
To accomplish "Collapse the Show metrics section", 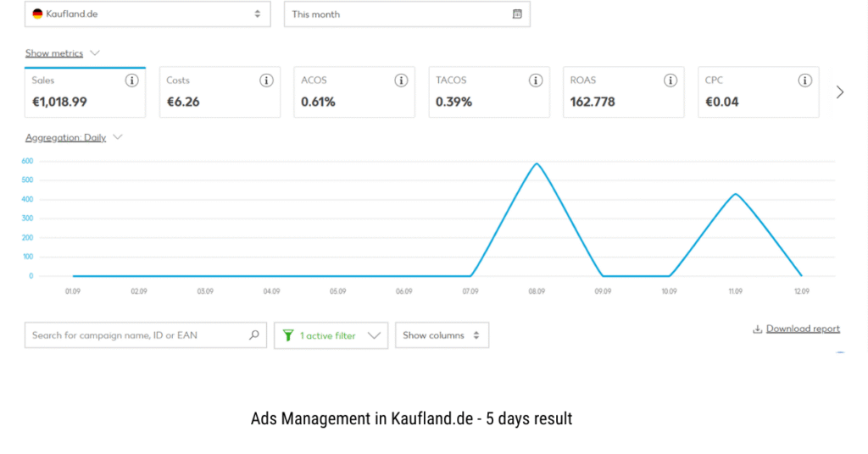I will click(63, 53).
